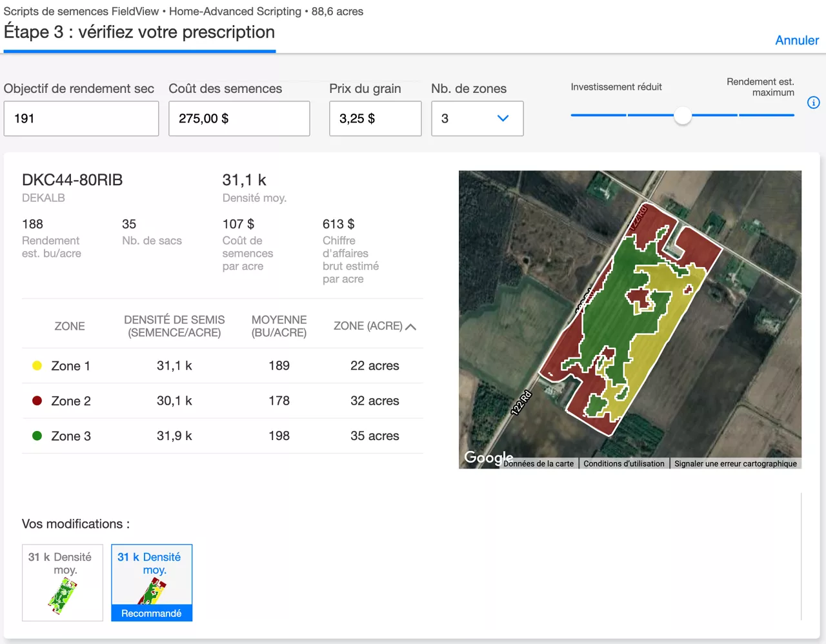The image size is (826, 644).
Task: Click the Étape 3 step heading
Action: [x=139, y=32]
